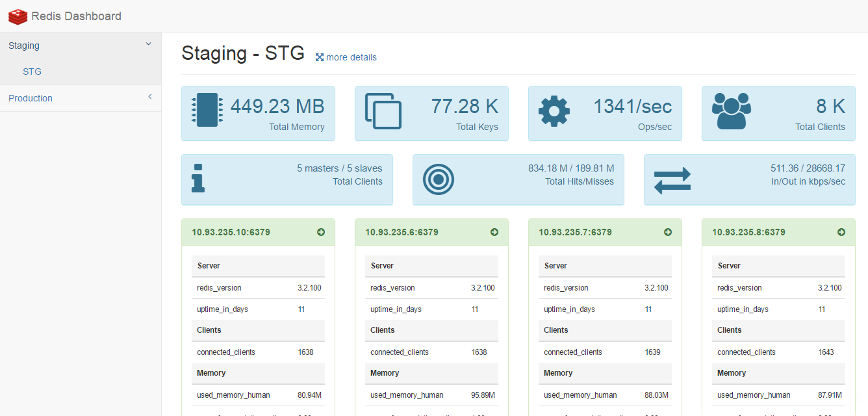Select the Staging sidebar menu item

pos(81,45)
